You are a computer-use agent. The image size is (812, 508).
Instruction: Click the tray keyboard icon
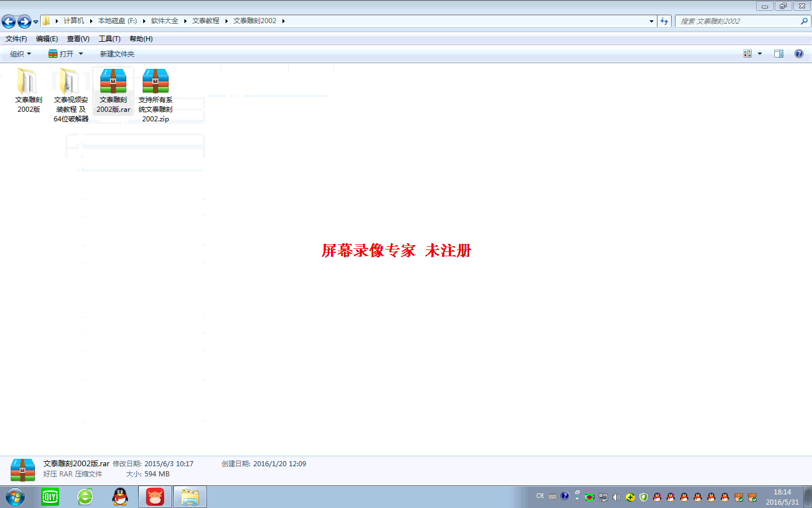(553, 497)
